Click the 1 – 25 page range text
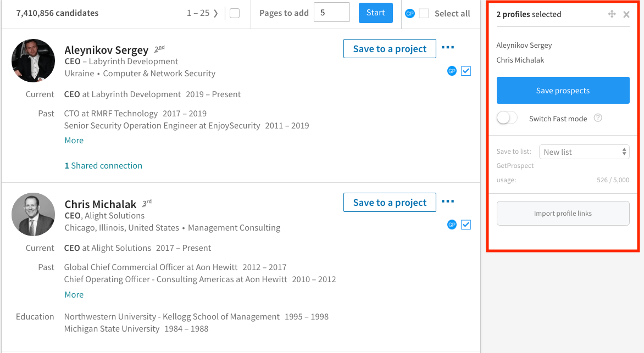Screen dimensions: 644x353 198,13
